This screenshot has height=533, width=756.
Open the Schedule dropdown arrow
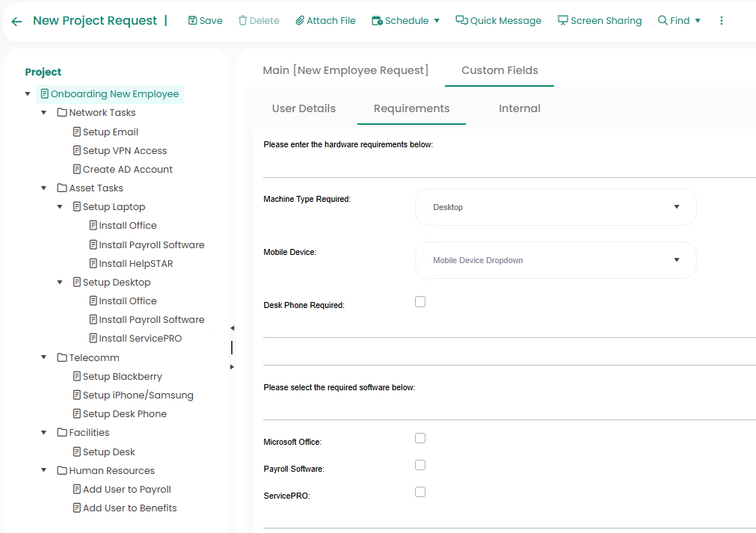[x=437, y=21]
